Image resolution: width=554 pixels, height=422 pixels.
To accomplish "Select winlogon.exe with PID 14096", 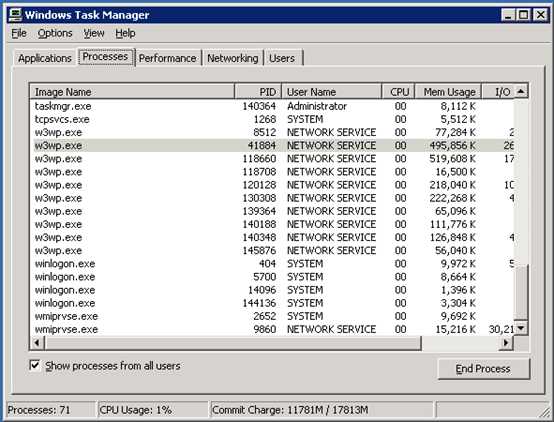I will pos(272,290).
